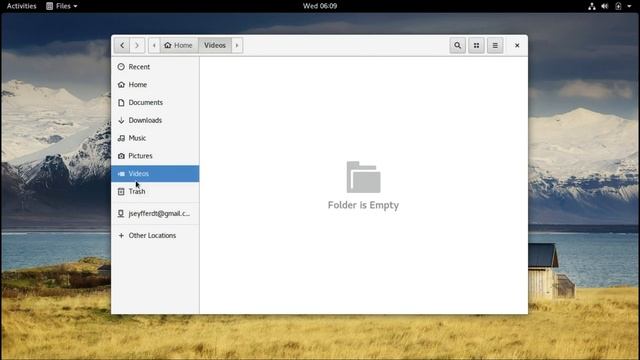The width and height of the screenshot is (640, 360).
Task: Click the volume icon in top bar
Action: pyautogui.click(x=604, y=6)
